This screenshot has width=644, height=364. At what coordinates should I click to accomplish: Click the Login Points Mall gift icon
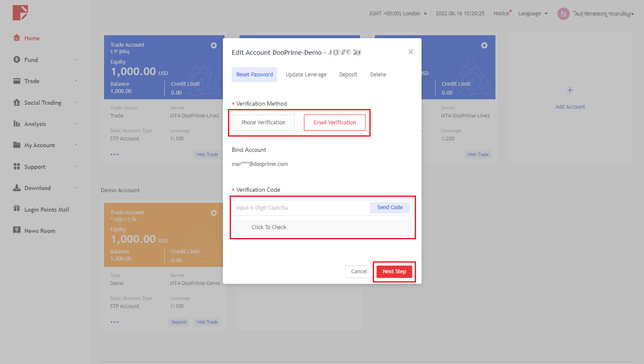[x=17, y=208]
